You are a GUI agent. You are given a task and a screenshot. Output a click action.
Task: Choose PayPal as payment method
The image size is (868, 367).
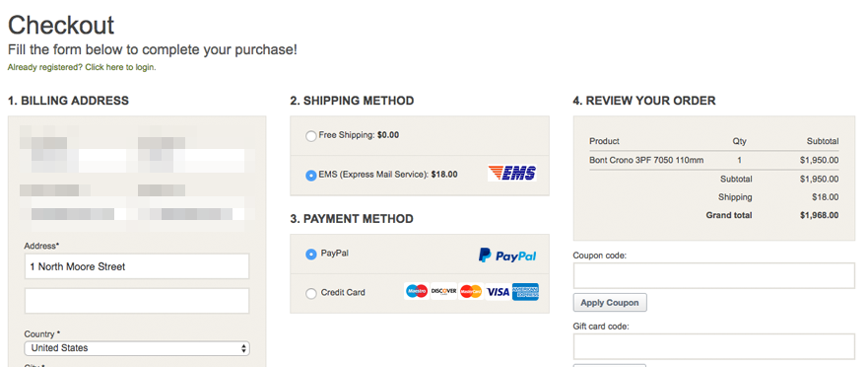tap(311, 254)
